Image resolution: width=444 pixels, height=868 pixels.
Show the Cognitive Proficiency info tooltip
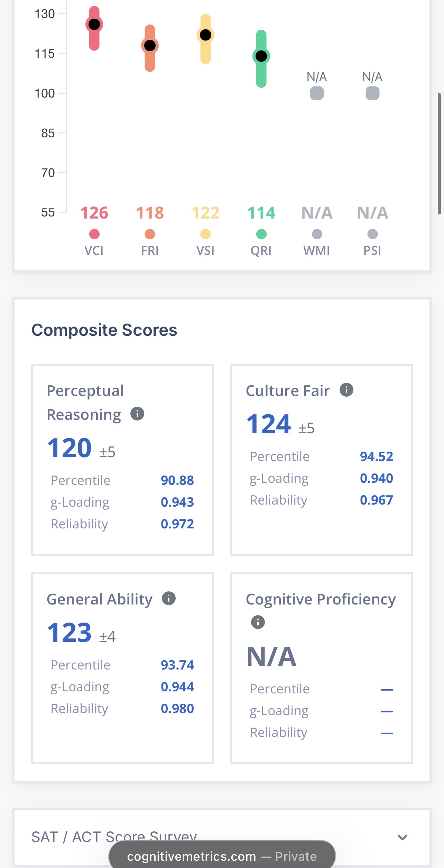[x=258, y=622]
